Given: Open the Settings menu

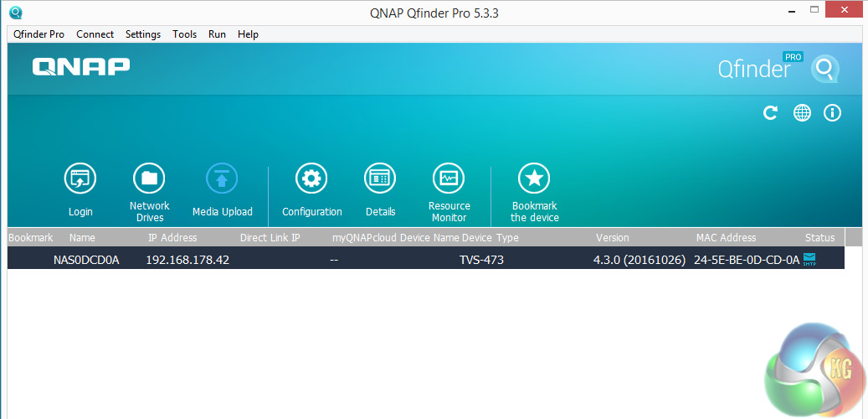Looking at the screenshot, I should (x=143, y=34).
